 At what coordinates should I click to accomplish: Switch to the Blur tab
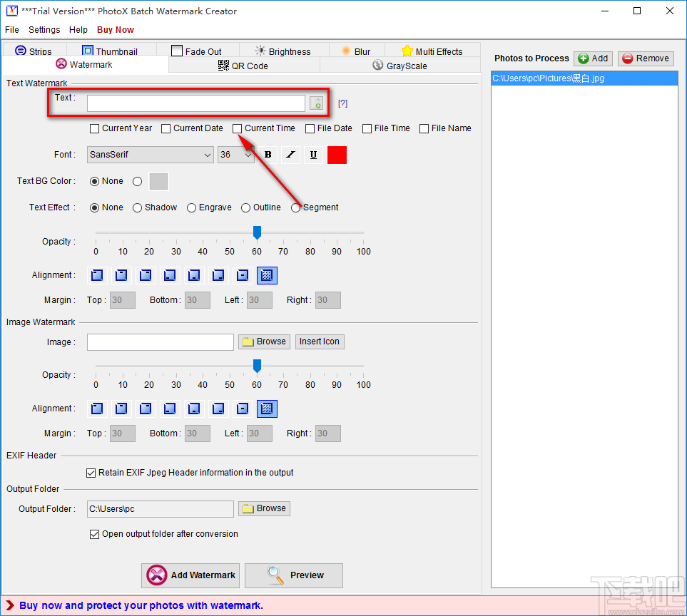(x=356, y=51)
